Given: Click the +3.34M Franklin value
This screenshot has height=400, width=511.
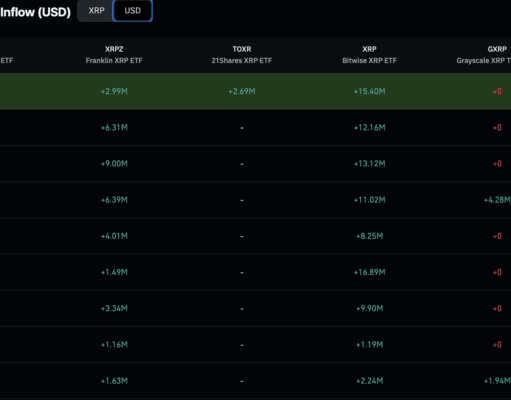Looking at the screenshot, I should pyautogui.click(x=114, y=308).
